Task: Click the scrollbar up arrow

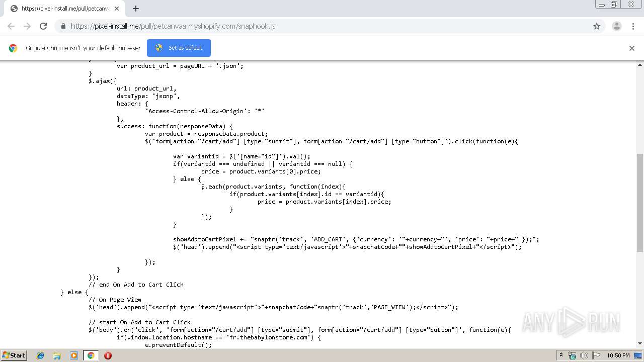Action: coord(640,65)
